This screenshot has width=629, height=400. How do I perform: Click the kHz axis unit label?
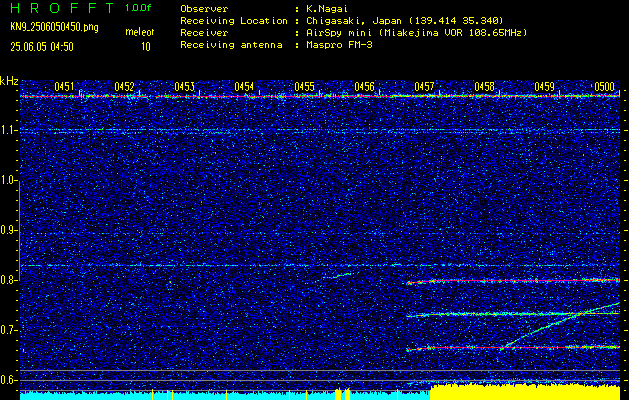pos(9,81)
